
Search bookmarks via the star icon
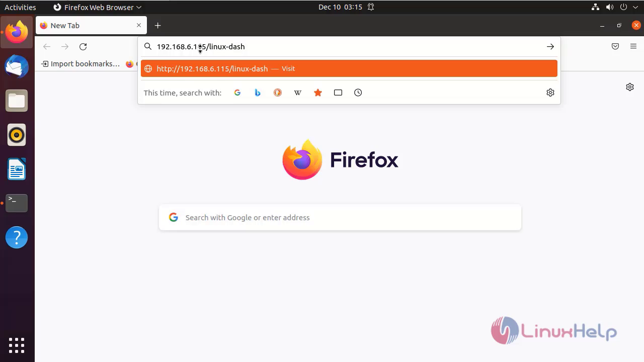[318, 93]
